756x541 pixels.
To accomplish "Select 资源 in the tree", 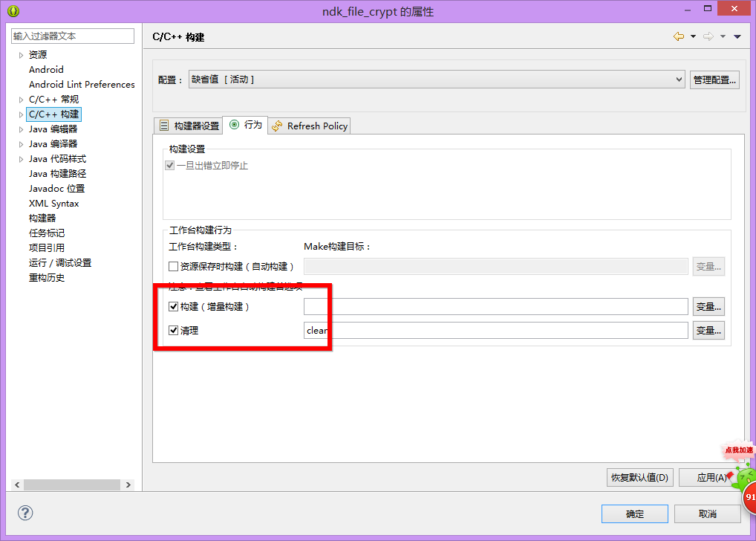I will (38, 55).
